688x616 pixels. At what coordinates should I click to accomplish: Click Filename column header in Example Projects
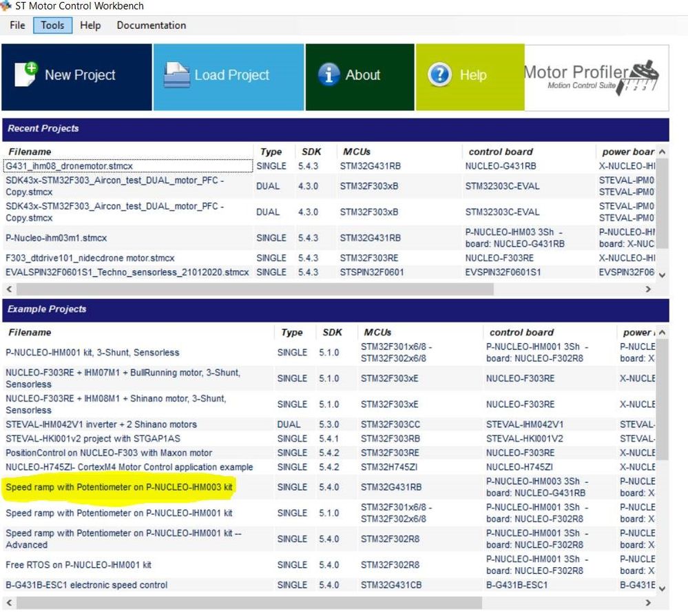point(30,332)
